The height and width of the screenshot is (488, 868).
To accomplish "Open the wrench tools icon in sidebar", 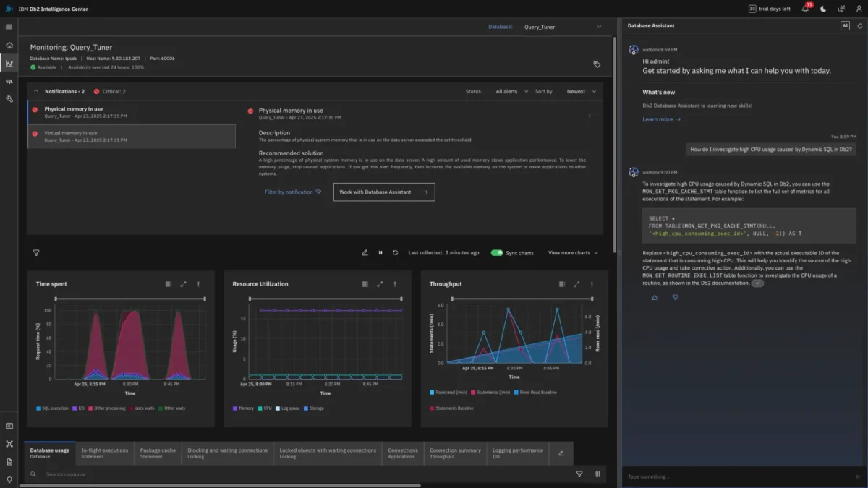I will click(9, 99).
